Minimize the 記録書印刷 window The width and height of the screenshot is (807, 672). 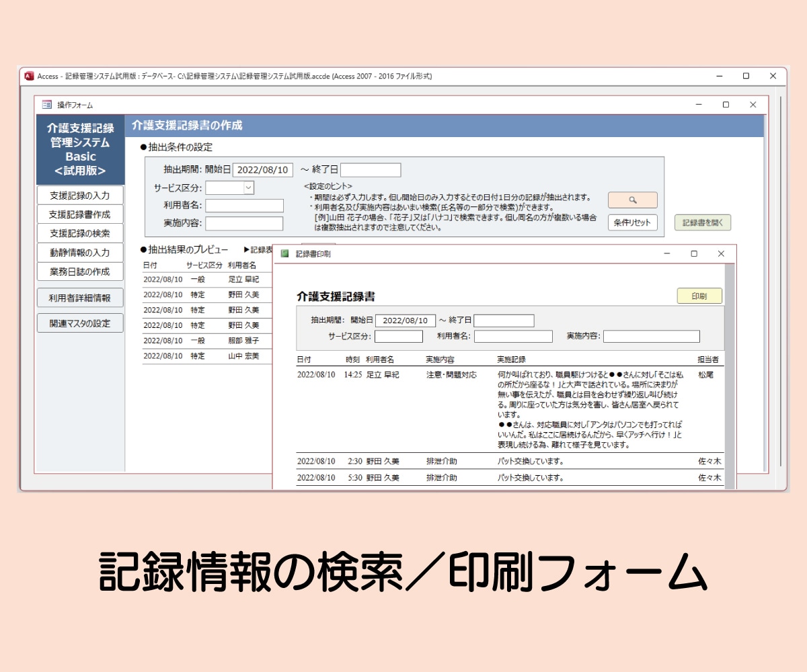tap(667, 254)
